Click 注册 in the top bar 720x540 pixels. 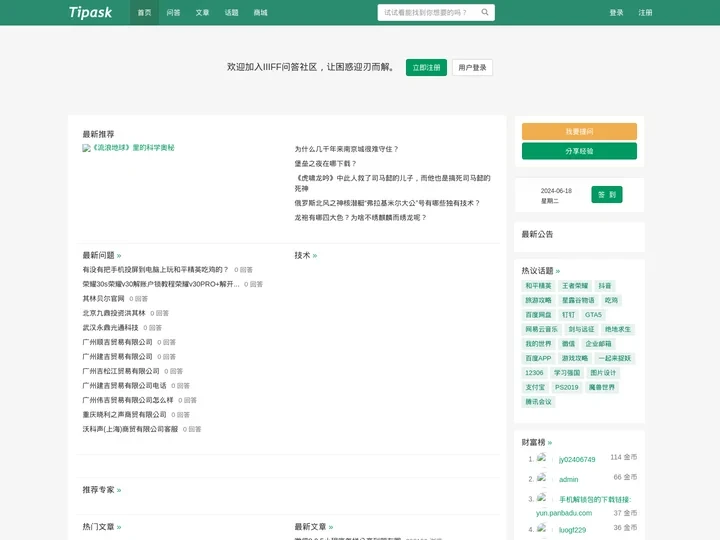pyautogui.click(x=645, y=12)
